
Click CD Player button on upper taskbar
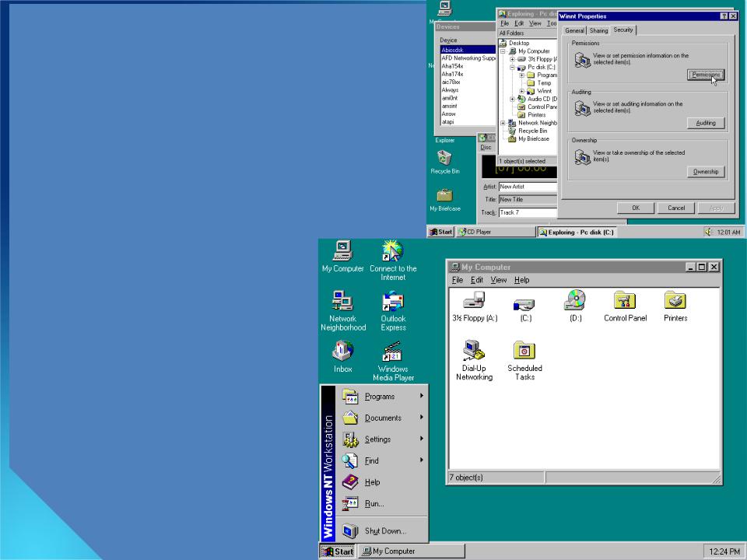[x=496, y=232]
